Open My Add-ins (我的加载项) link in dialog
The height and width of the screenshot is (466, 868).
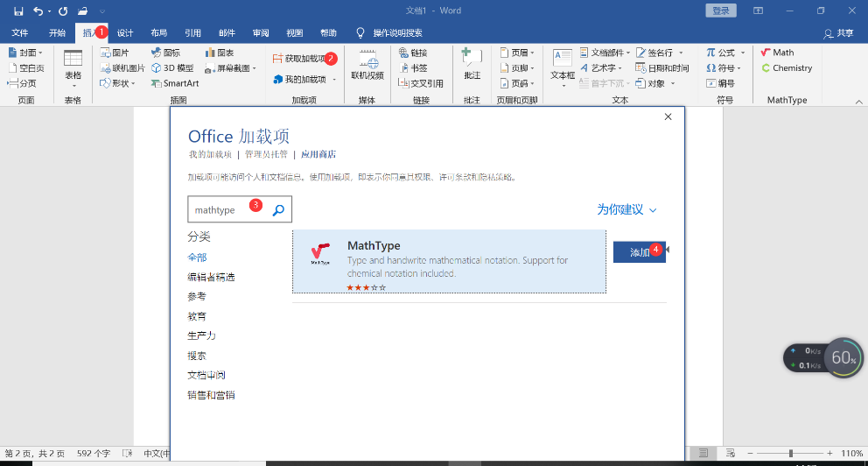[210, 154]
